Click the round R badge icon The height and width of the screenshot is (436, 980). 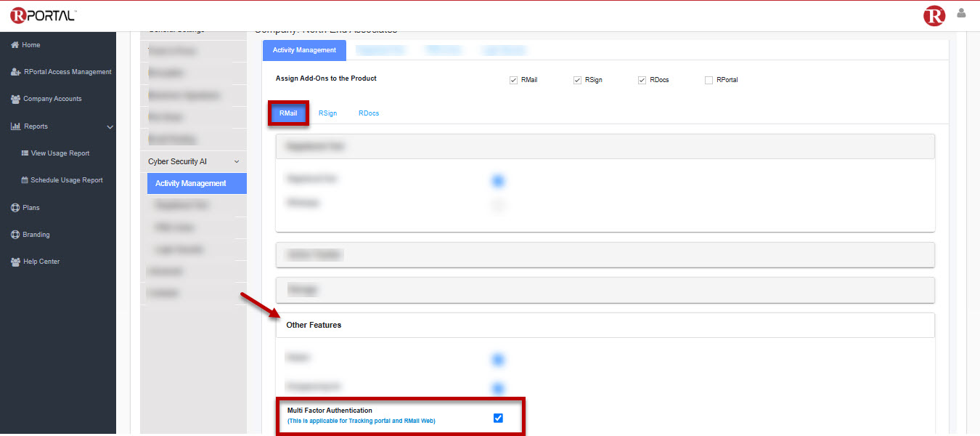[x=934, y=16]
